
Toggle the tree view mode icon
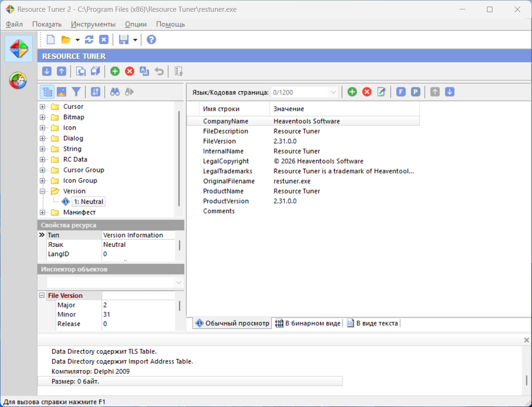pyautogui.click(x=47, y=92)
